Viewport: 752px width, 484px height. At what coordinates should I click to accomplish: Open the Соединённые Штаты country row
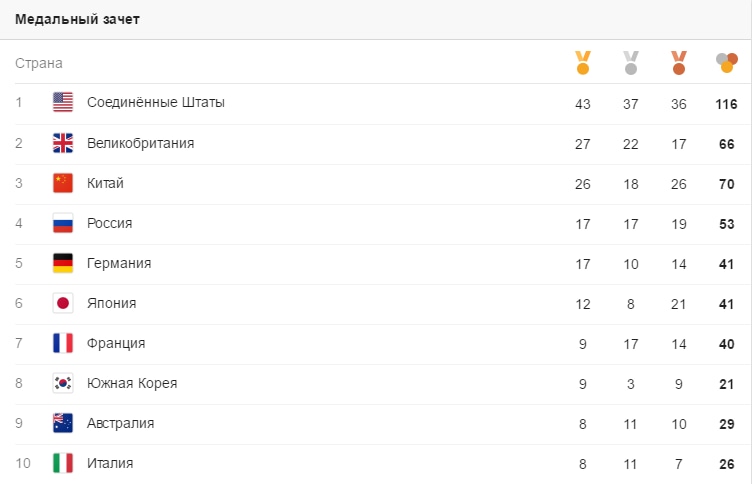tap(376, 104)
